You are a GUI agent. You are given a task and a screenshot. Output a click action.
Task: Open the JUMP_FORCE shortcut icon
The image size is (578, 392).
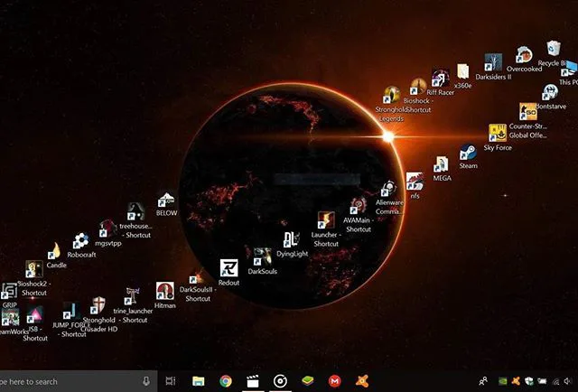pyautogui.click(x=72, y=311)
